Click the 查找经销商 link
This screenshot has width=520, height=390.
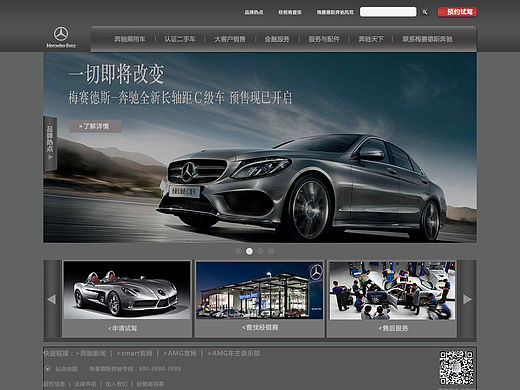[x=260, y=328]
